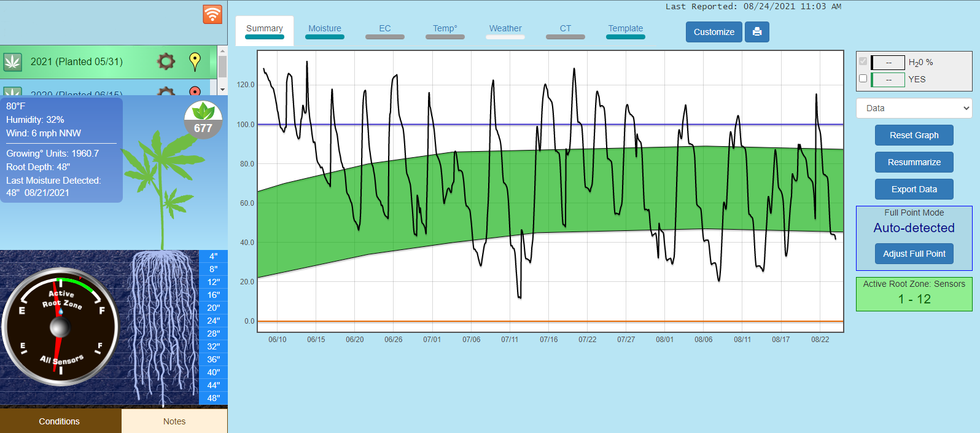980x433 pixels.
Task: Click the 80°F temperature reading
Action: (16, 106)
